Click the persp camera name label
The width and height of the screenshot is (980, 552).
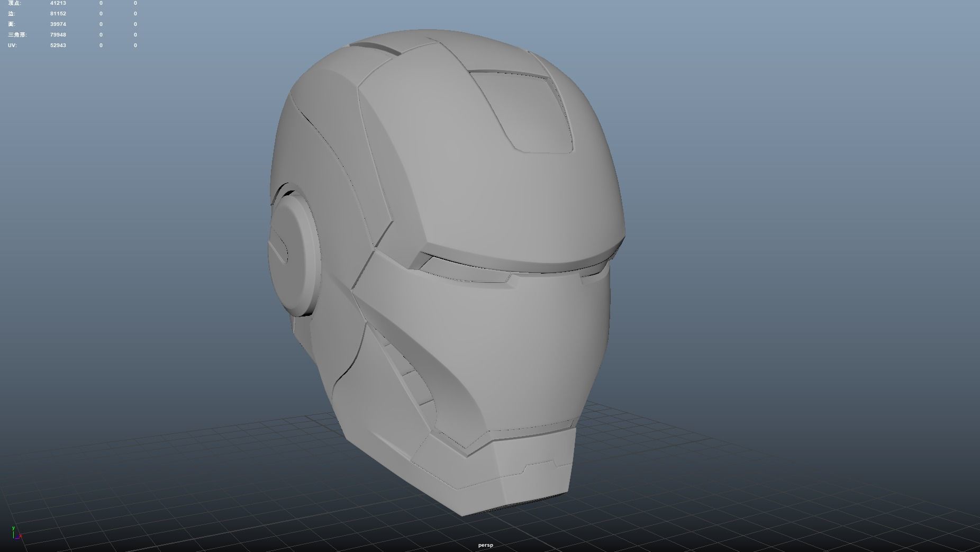[485, 545]
